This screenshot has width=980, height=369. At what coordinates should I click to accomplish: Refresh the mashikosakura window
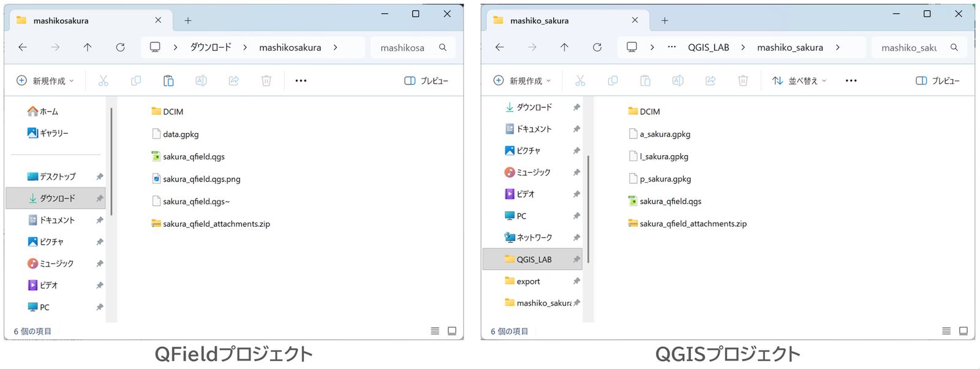[x=121, y=47]
